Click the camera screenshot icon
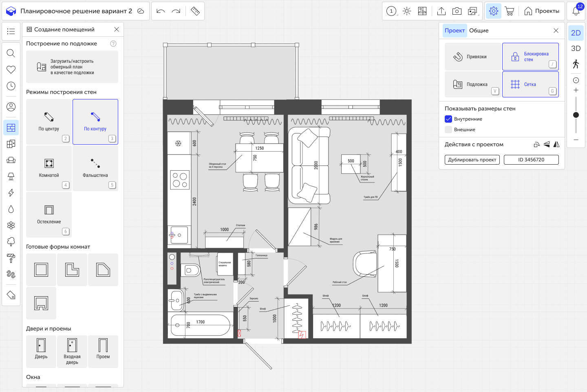This screenshot has width=587, height=392. pos(457,11)
